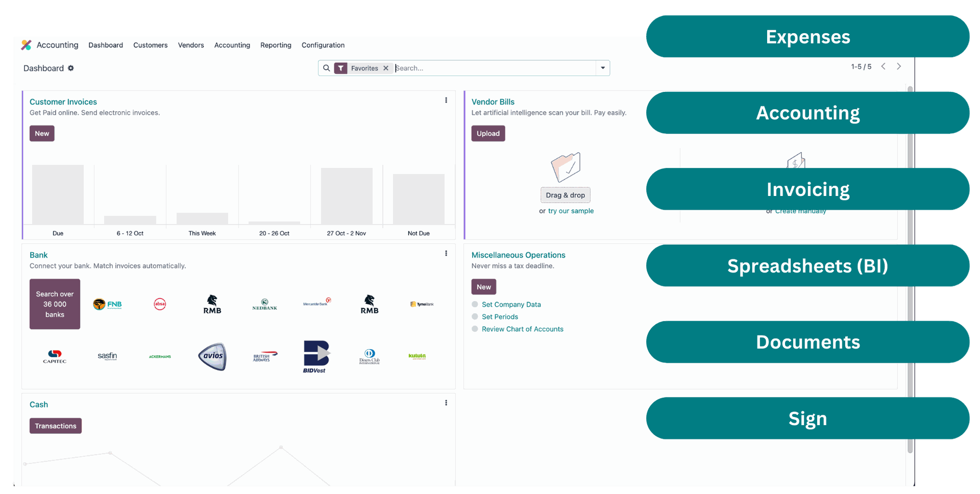Image resolution: width=980 pixels, height=494 pixels.
Task: Click the FNB bank logo
Action: [x=107, y=304]
